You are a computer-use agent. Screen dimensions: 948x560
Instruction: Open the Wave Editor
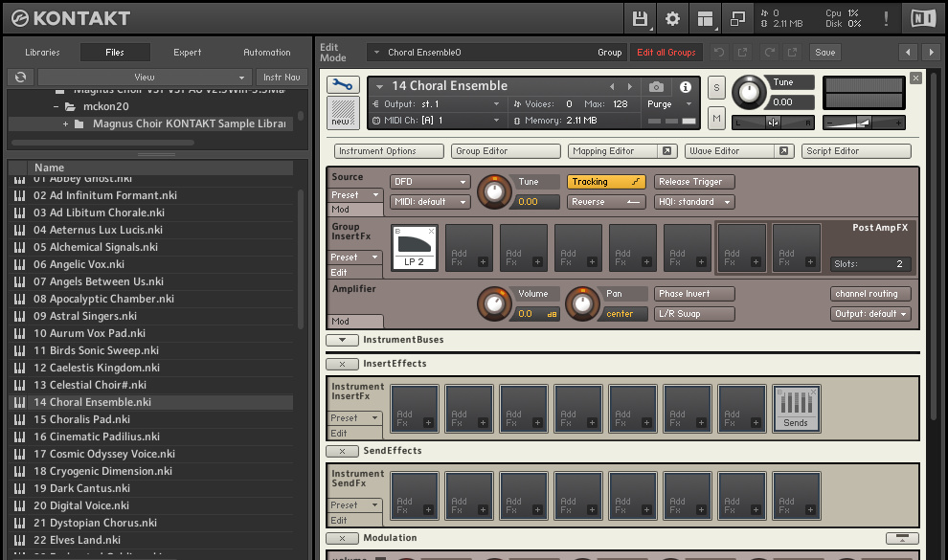pos(731,151)
